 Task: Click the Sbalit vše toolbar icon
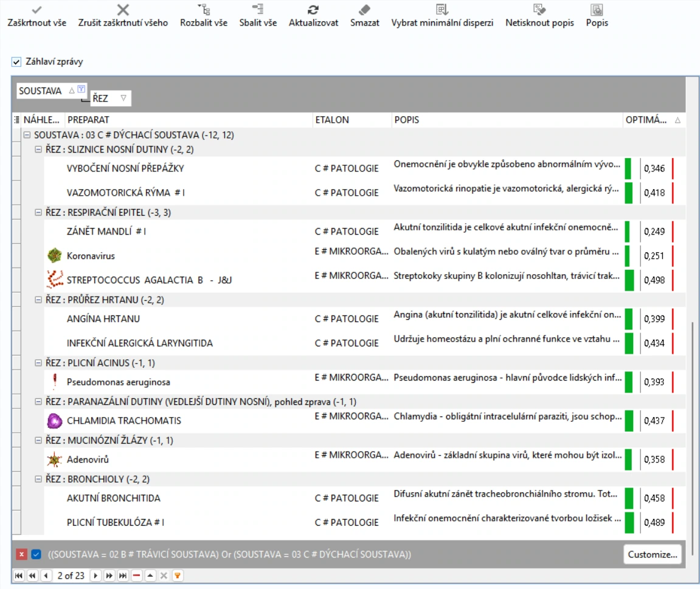[258, 9]
